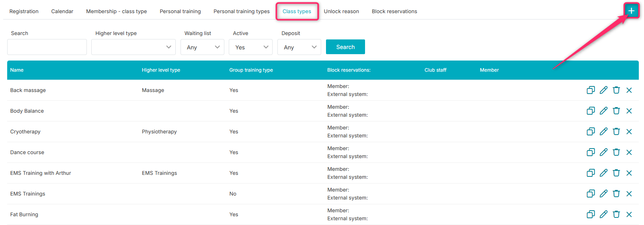Delete Cryotherapy with the trash icon
This screenshot has width=644, height=225.
tap(616, 131)
